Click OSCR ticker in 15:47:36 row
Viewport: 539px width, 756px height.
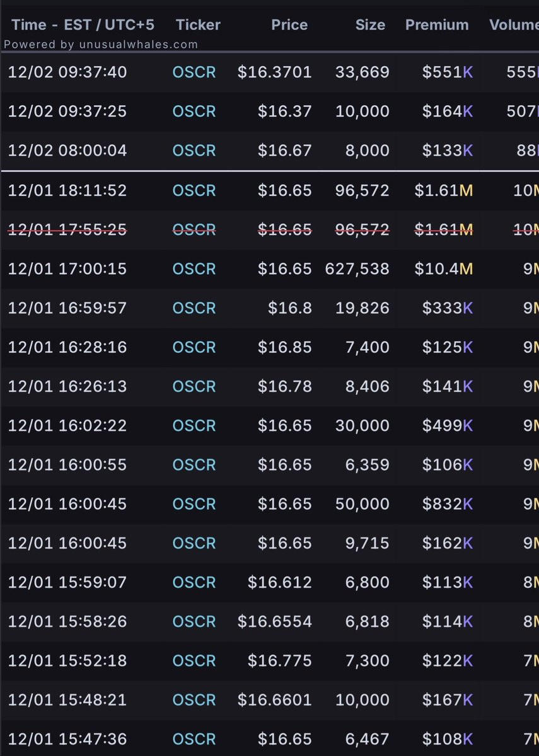(x=194, y=739)
